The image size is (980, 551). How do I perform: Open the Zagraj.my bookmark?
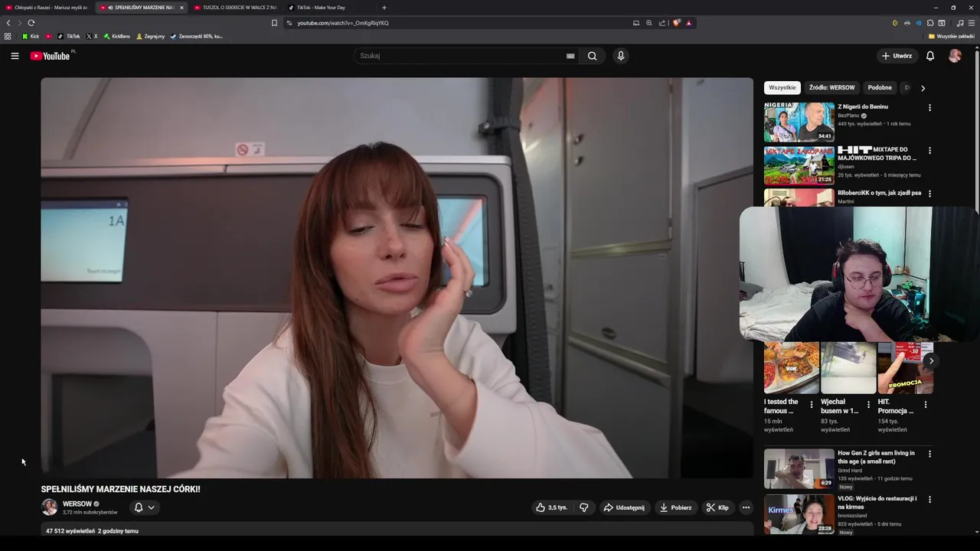coord(151,36)
